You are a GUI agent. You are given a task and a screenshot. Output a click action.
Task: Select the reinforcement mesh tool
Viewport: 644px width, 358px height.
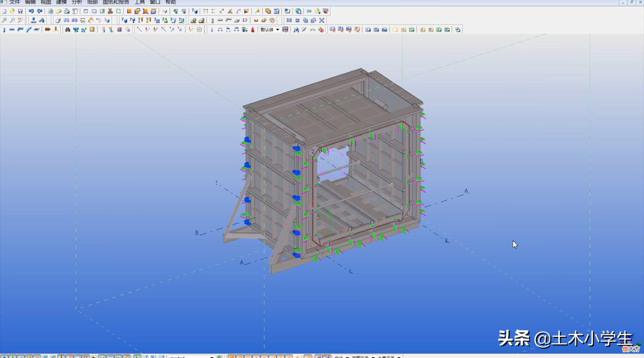click(272, 20)
